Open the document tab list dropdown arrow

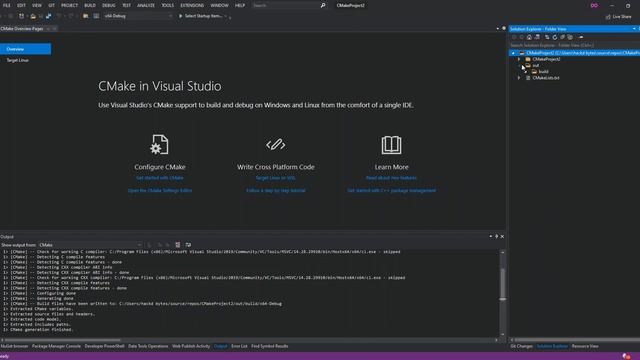pos(498,29)
